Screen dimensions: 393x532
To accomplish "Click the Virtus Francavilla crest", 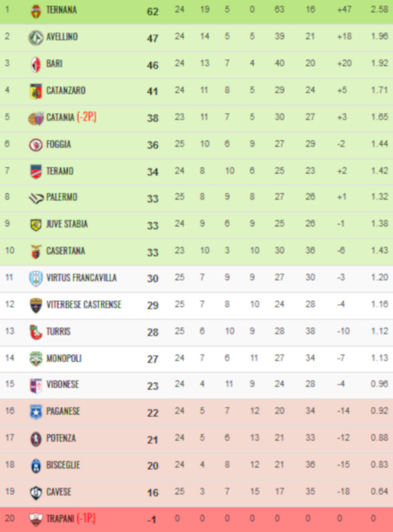I will pyautogui.click(x=35, y=278).
